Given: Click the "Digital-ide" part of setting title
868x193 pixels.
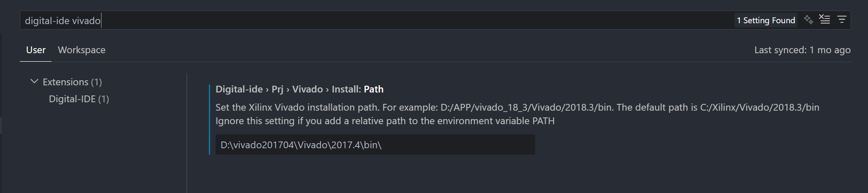Looking at the screenshot, I should click(239, 90).
